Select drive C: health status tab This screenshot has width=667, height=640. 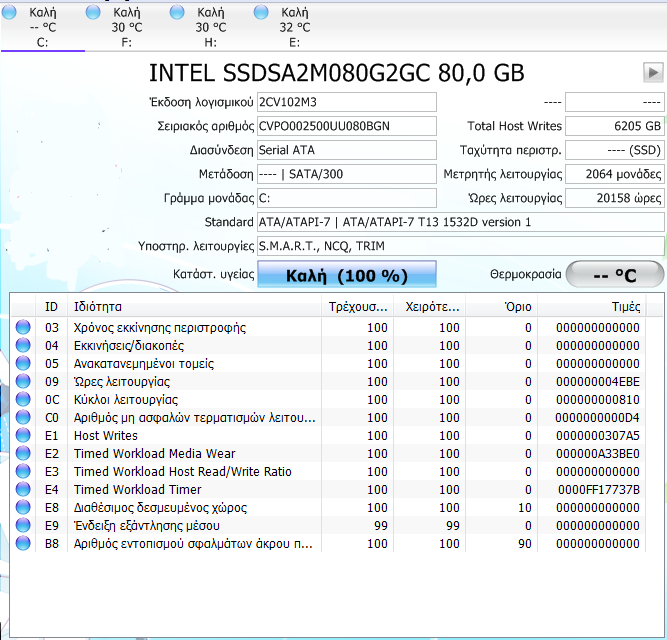[x=43, y=27]
